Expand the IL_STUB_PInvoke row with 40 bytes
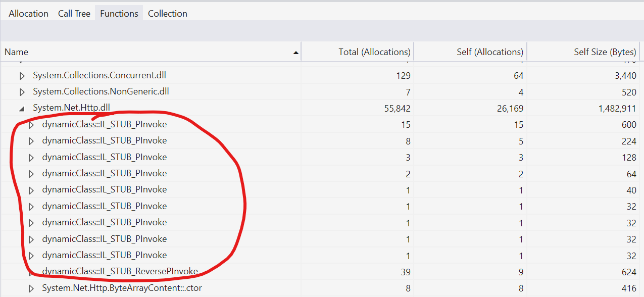 point(31,190)
